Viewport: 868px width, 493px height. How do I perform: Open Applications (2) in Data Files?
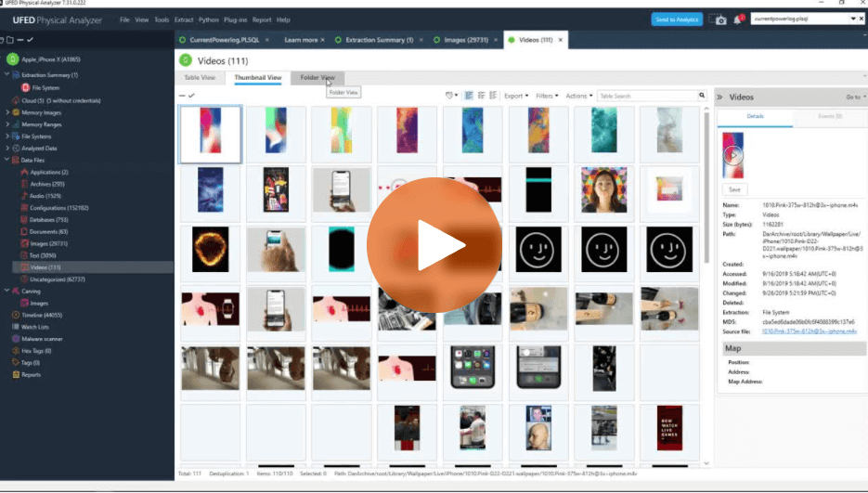click(x=45, y=173)
